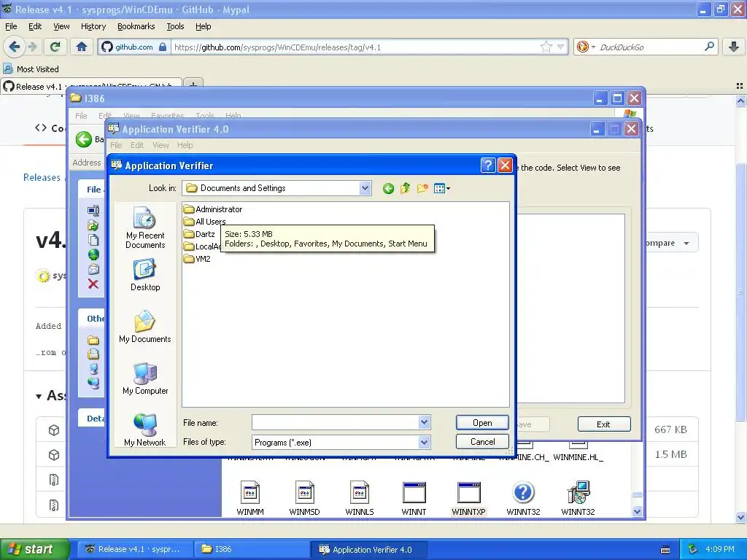Click Cancel in the Open dialog
The image size is (747, 560).
[x=482, y=442]
